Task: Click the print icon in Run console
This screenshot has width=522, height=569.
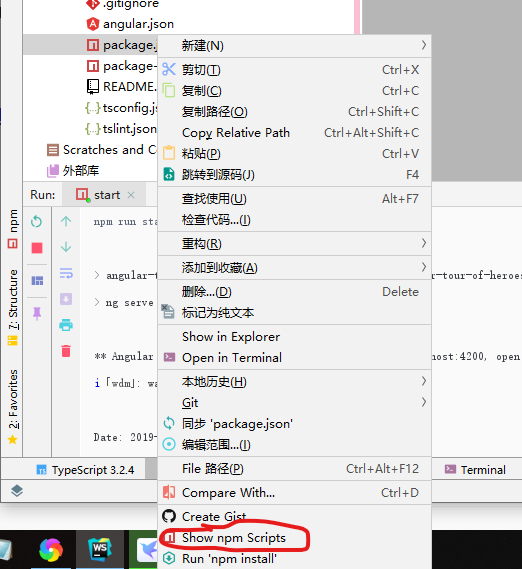Action: 66,325
